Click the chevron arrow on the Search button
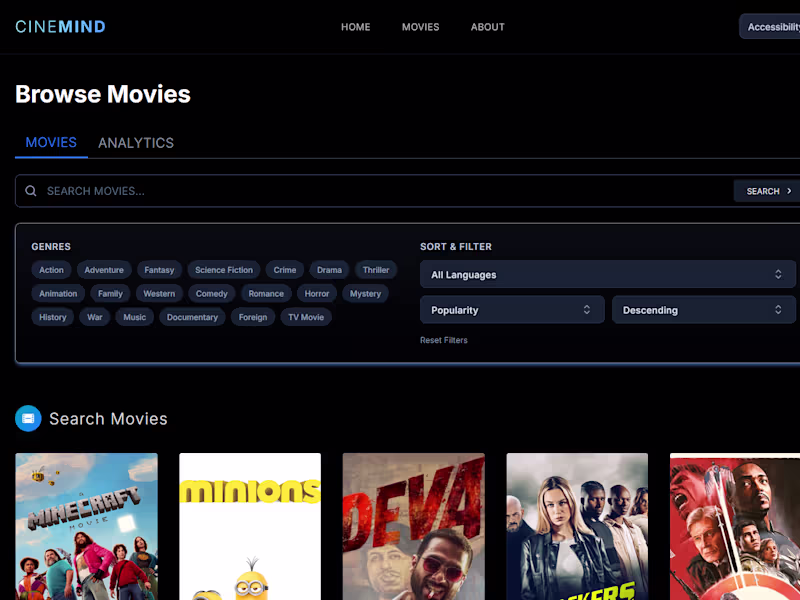This screenshot has width=800, height=600. (x=789, y=191)
